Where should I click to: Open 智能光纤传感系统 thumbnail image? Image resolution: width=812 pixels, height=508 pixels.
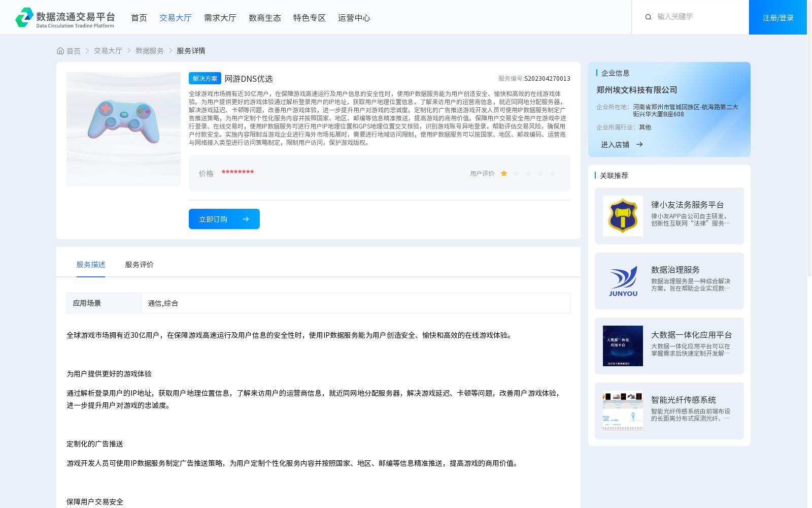[x=623, y=411]
